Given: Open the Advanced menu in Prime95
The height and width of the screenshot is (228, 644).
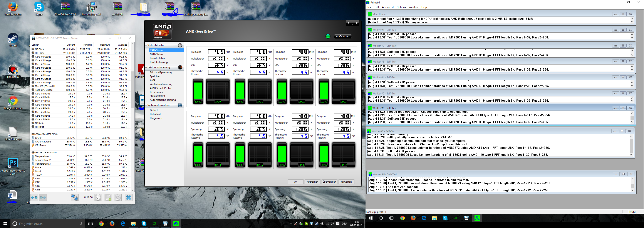Looking at the screenshot, I should pos(388,7).
